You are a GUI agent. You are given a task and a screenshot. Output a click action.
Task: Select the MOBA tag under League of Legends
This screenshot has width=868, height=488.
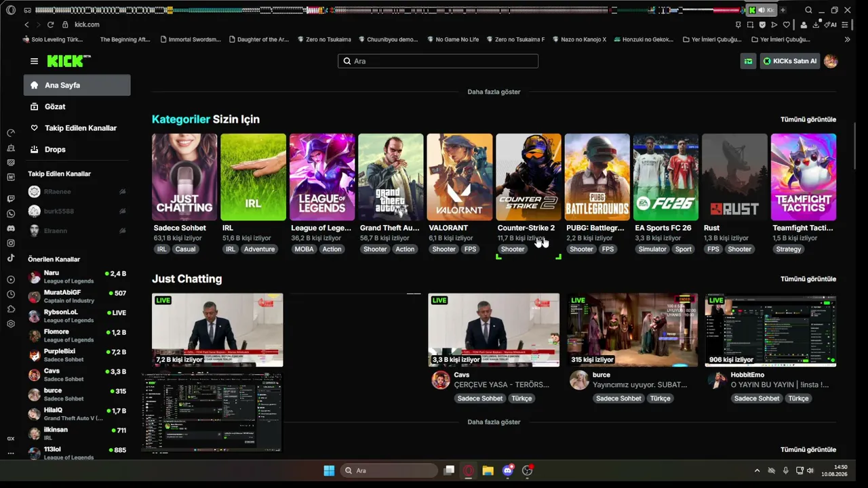click(x=304, y=249)
